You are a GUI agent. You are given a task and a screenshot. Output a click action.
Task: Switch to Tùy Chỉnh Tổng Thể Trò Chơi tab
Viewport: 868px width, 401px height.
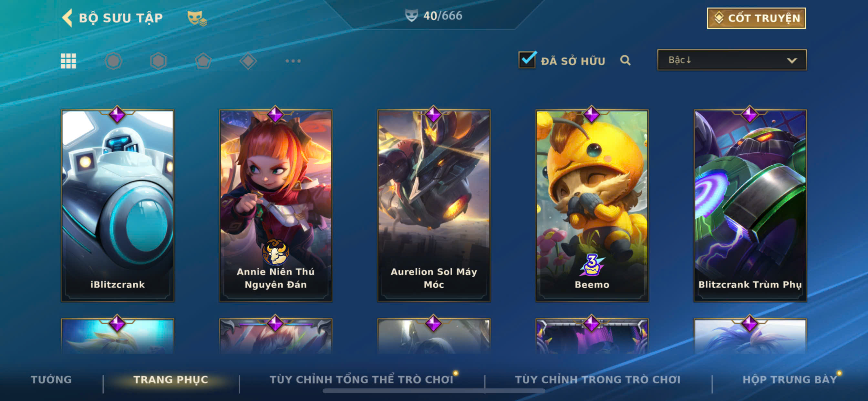coord(361,379)
